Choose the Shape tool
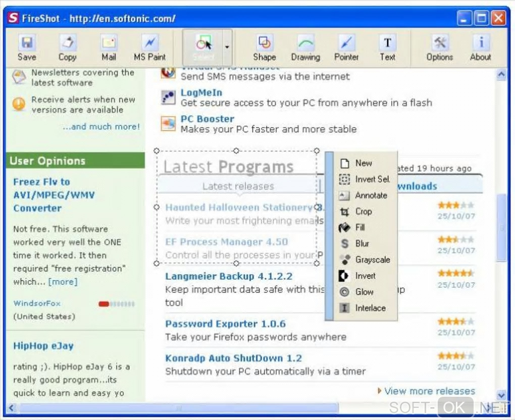Image resolution: width=515 pixels, height=420 pixels. click(x=265, y=48)
